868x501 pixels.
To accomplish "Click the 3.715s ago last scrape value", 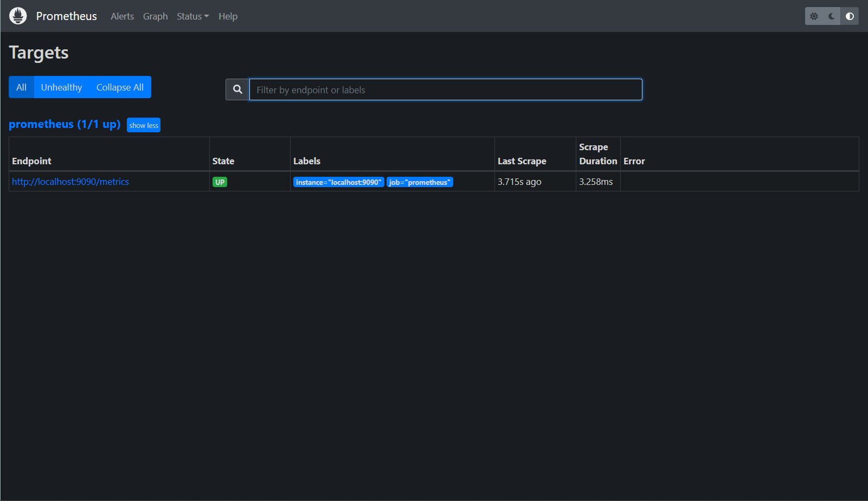I will 519,182.
